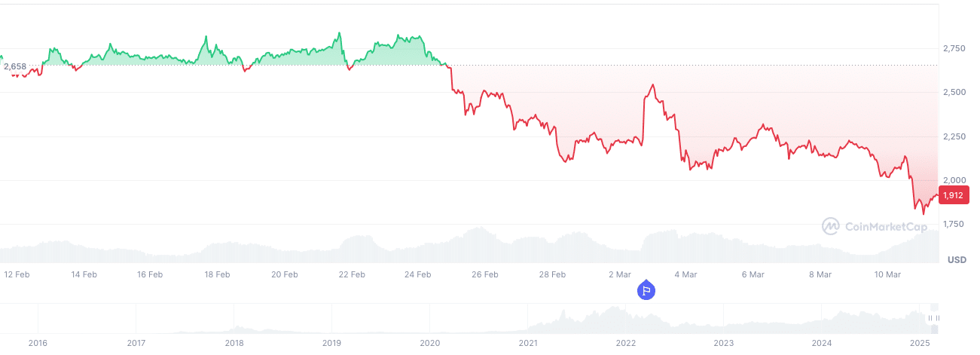Image resolution: width=980 pixels, height=355 pixels.
Task: Click the CoinMarketCap logo icon watermark
Action: click(830, 226)
